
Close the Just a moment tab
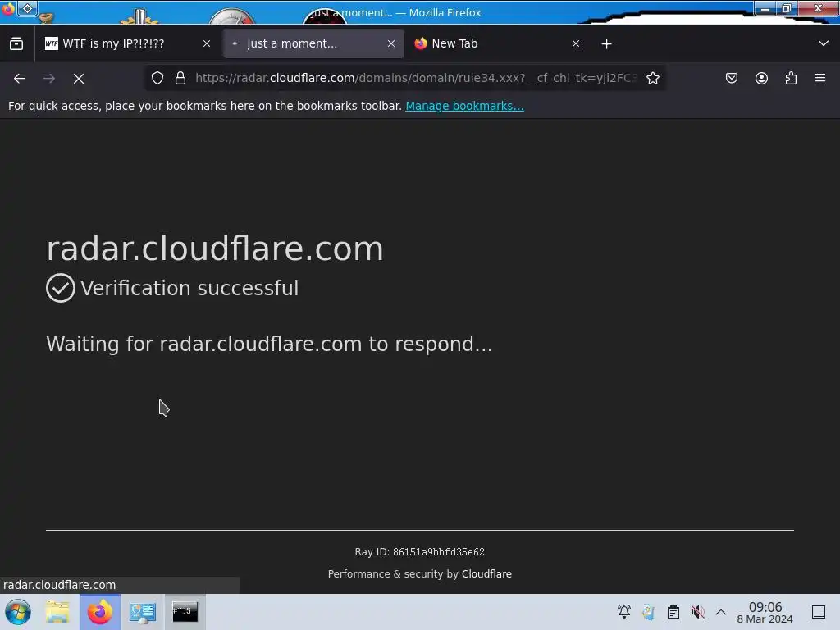(x=391, y=44)
